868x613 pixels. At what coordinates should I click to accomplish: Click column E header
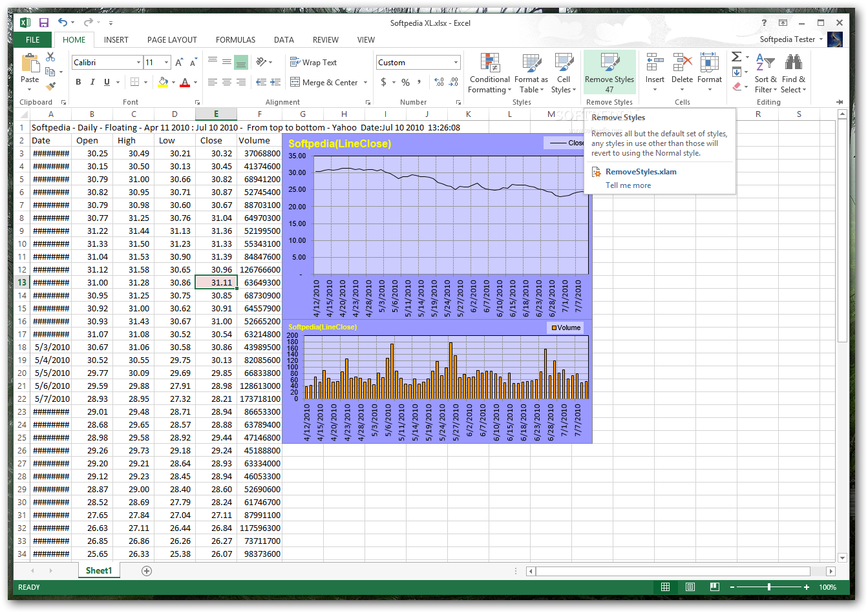click(x=216, y=114)
